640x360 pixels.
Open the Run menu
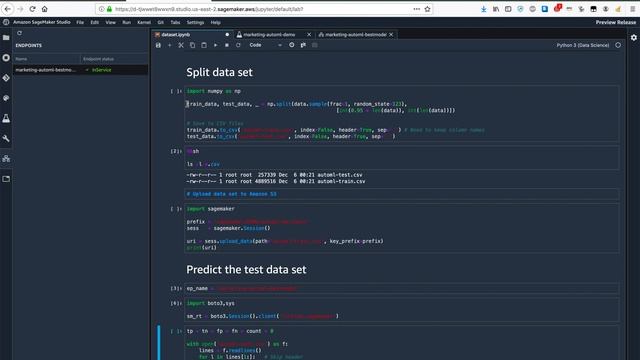[127, 22]
